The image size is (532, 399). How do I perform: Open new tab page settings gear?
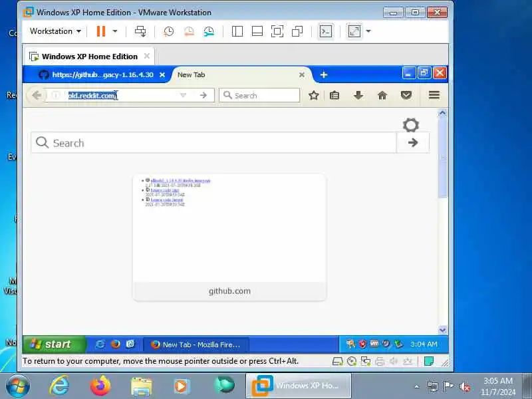411,125
